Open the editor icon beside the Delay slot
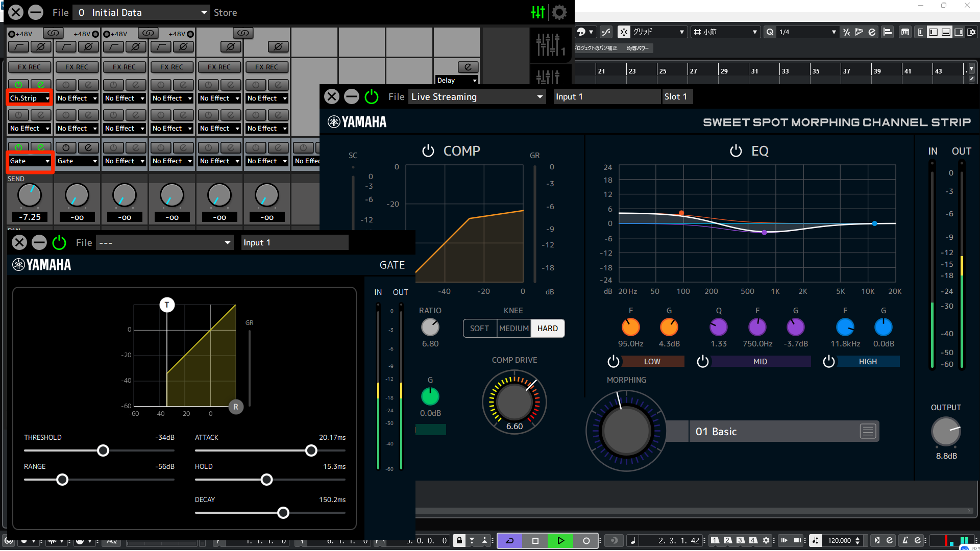The height and width of the screenshot is (551, 980). [x=468, y=67]
